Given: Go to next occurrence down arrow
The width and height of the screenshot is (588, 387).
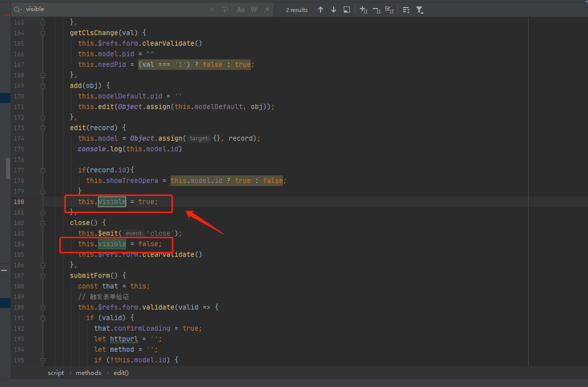Looking at the screenshot, I should 333,10.
